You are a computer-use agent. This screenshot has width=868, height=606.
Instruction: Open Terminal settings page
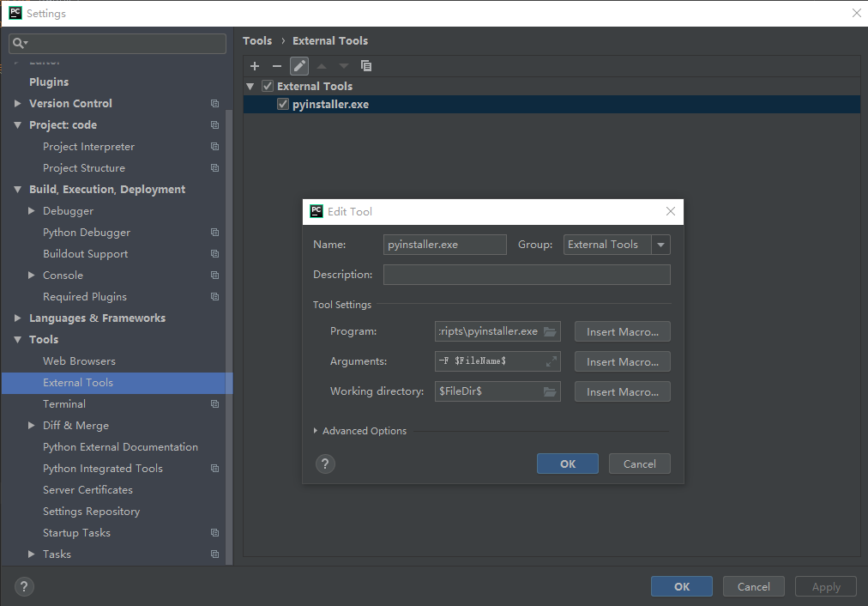(x=64, y=403)
